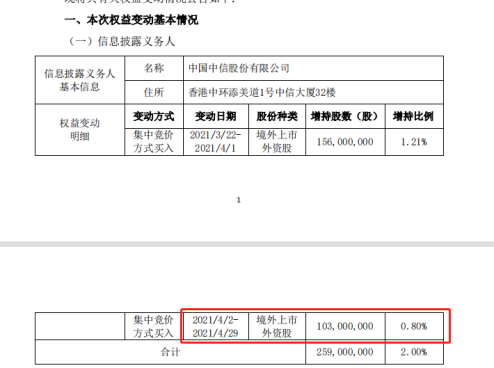The height and width of the screenshot is (368, 494).
Task: Click the 1.21% ratio cell
Action: point(414,142)
